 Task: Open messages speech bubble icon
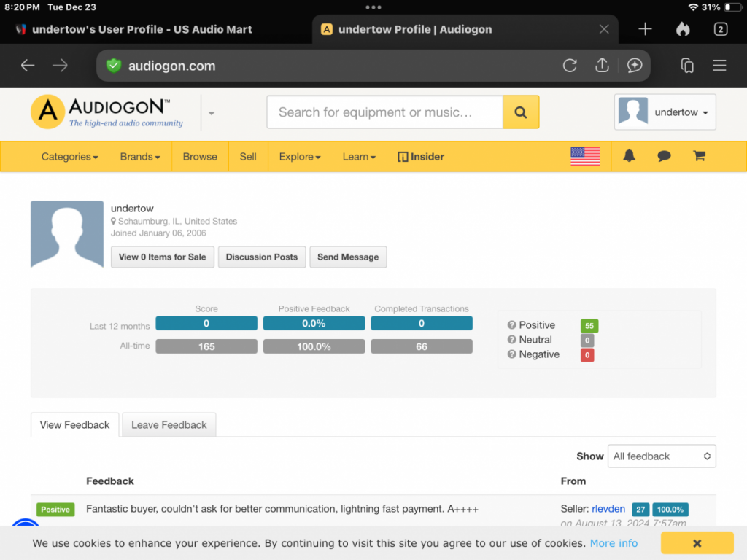pos(664,156)
